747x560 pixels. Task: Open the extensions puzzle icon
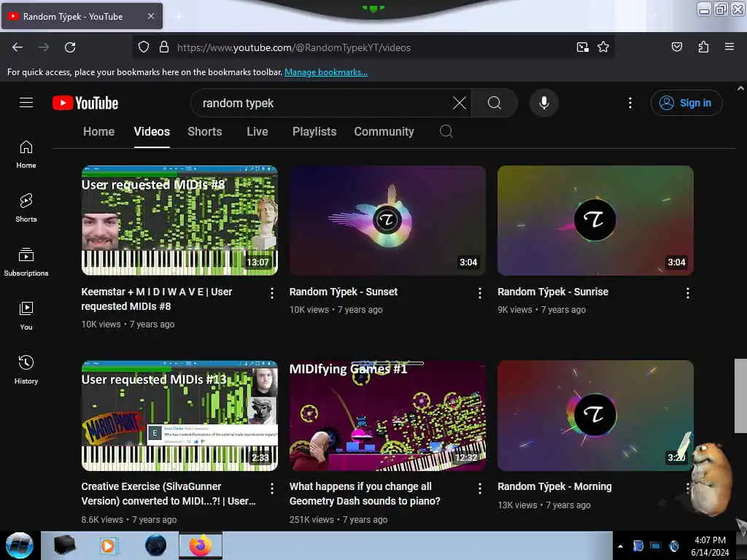point(703,47)
